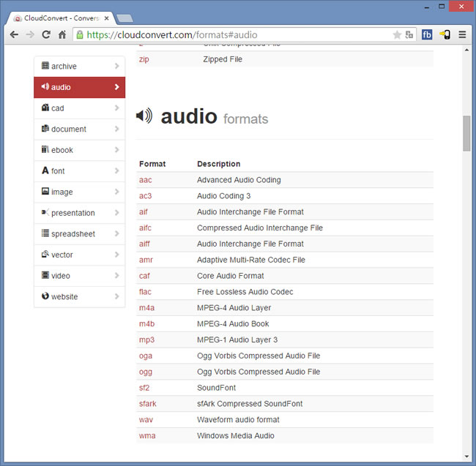Bookmark this page with the star icon

[x=397, y=34]
